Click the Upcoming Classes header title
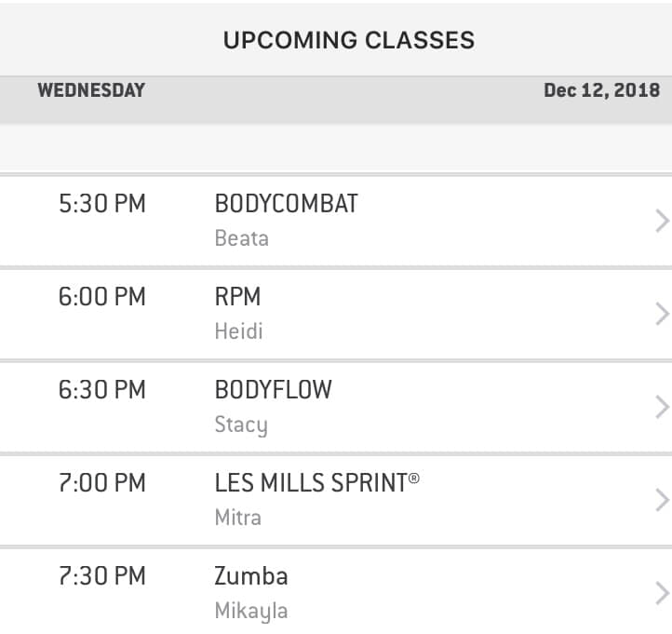Viewport: 672px width, 634px height. pyautogui.click(x=348, y=40)
